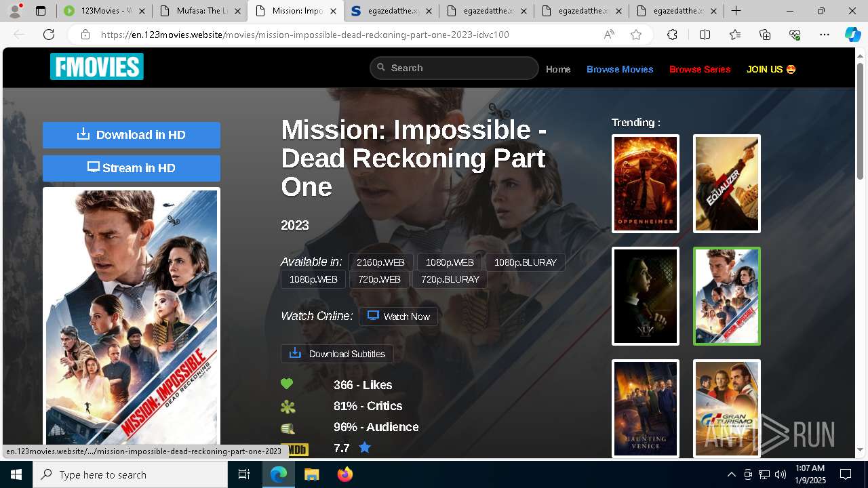Open Windows Start menu
This screenshot has width=868, height=488.
(x=16, y=474)
